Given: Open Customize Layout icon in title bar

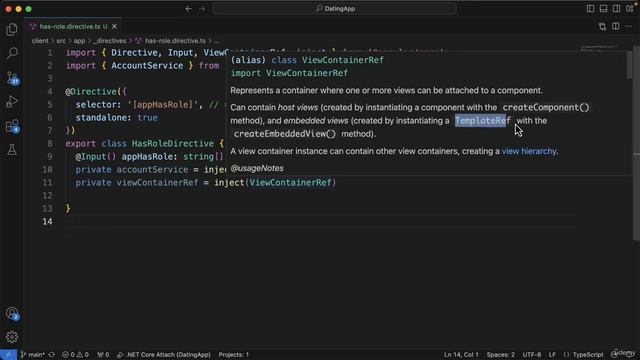Looking at the screenshot, I should coord(630,9).
